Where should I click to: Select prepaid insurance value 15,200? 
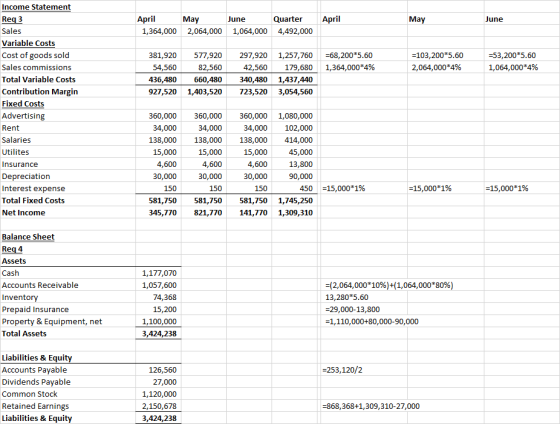coord(165,310)
